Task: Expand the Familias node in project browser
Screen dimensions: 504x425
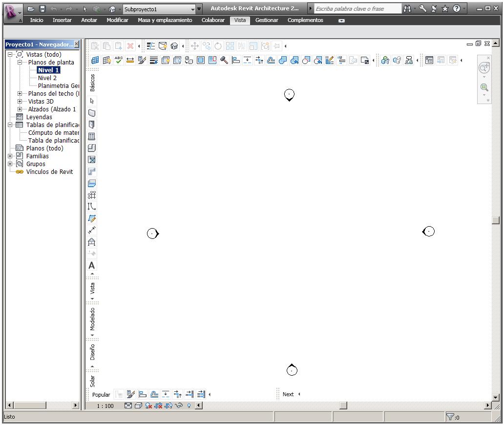Action: [10, 156]
